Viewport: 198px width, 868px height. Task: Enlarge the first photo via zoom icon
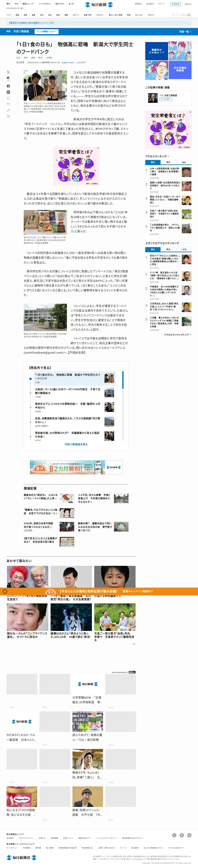point(61,95)
